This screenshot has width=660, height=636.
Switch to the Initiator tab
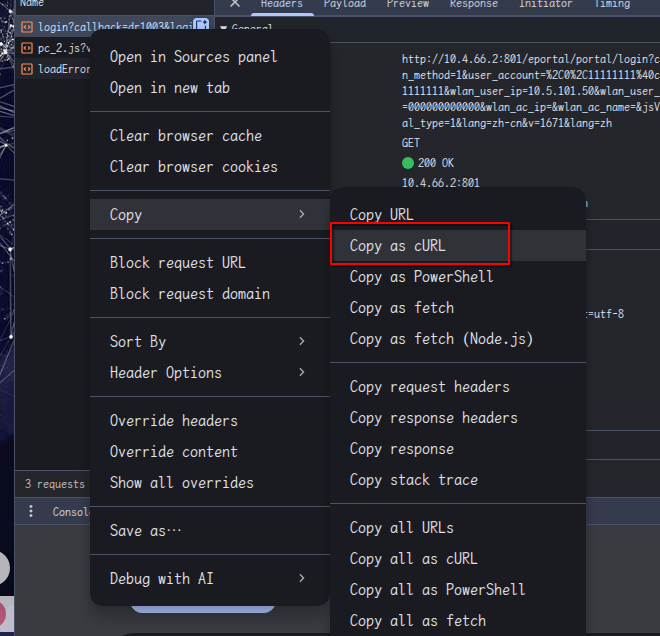point(546,4)
